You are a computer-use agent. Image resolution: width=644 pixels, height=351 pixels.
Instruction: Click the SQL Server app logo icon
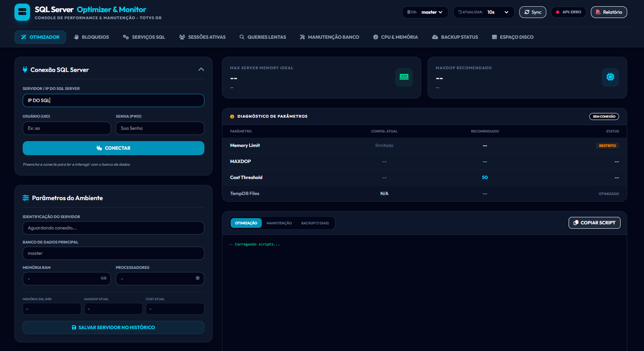(x=22, y=12)
